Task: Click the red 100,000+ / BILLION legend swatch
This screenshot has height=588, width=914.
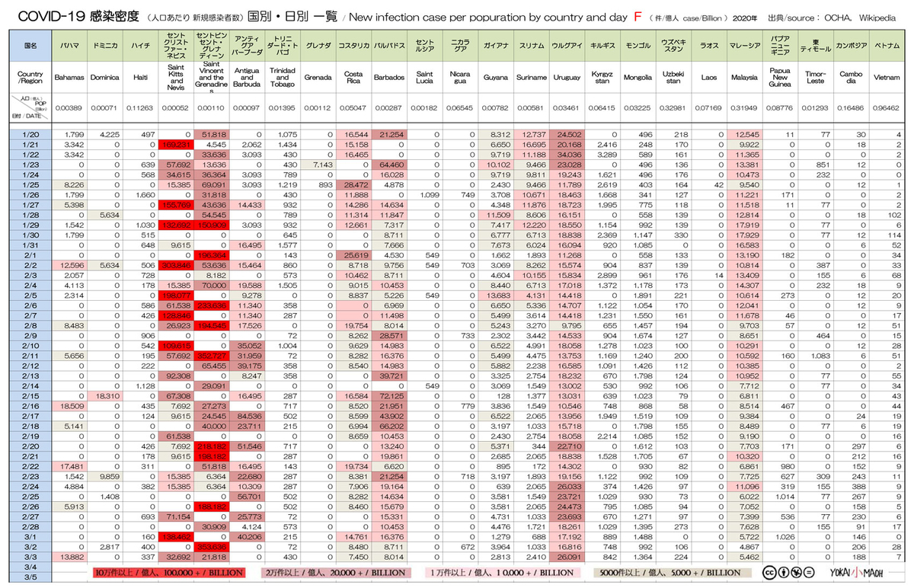Action: click(168, 573)
